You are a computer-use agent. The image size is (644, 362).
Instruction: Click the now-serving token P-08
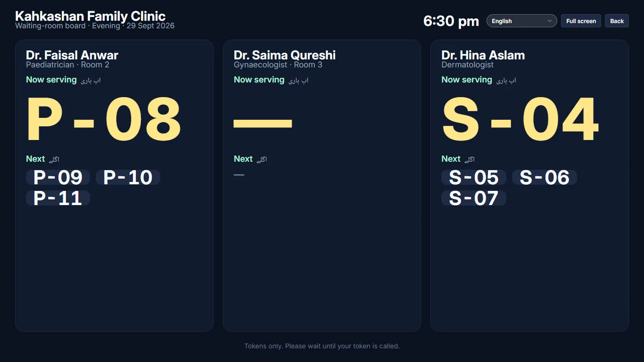point(104,120)
